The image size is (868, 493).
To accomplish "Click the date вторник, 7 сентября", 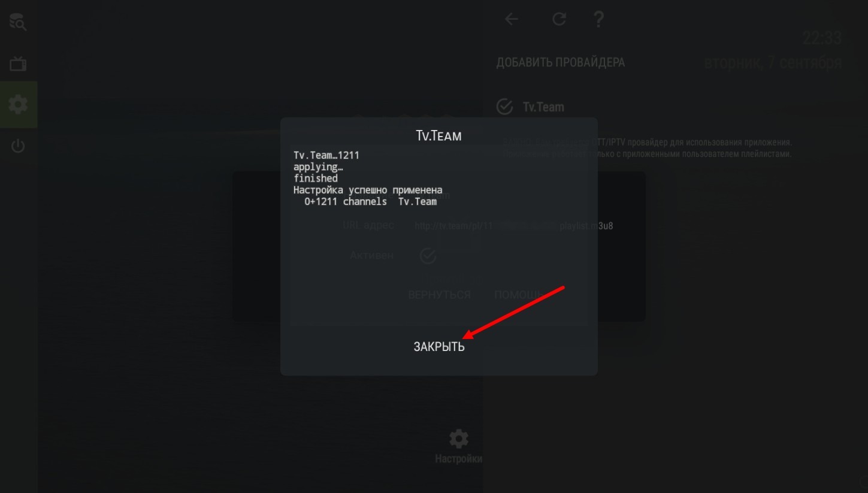I will coord(773,62).
